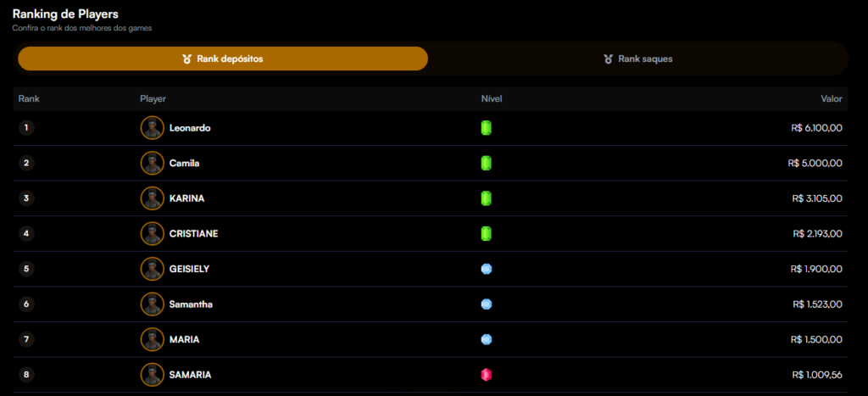Click Leonardo's avatar picture

152,128
